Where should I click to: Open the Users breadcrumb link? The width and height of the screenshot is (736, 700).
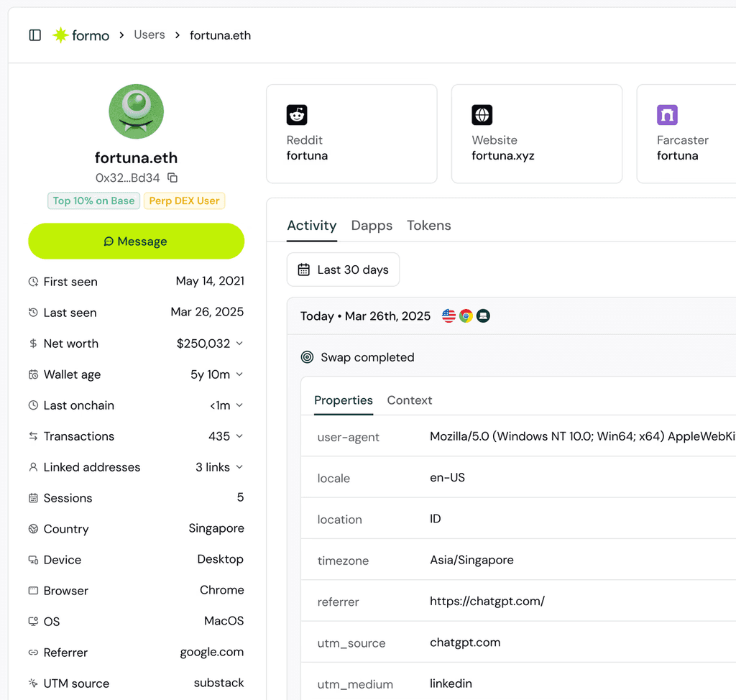(149, 34)
